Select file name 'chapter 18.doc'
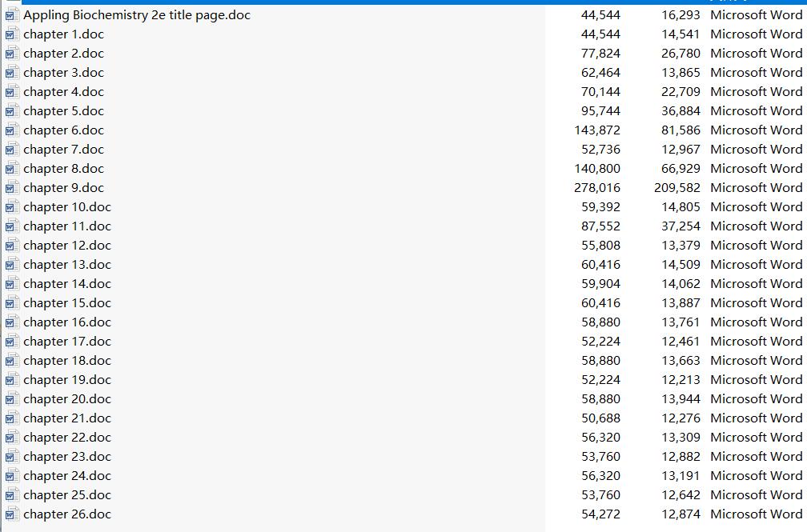 (67, 361)
